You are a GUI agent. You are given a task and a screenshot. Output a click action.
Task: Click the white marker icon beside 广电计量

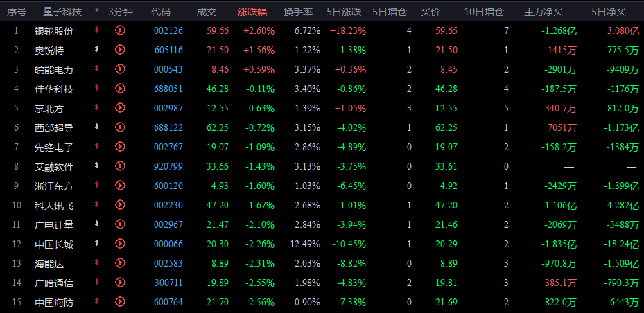[96, 224]
